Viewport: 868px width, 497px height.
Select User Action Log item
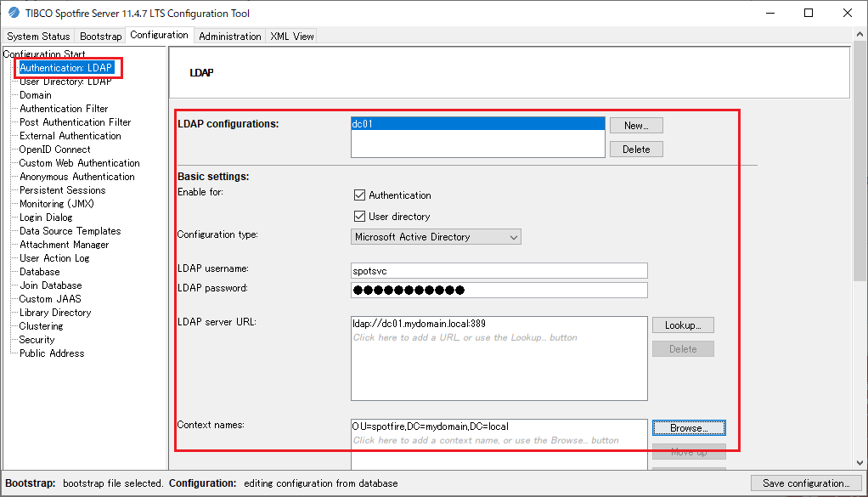(54, 258)
